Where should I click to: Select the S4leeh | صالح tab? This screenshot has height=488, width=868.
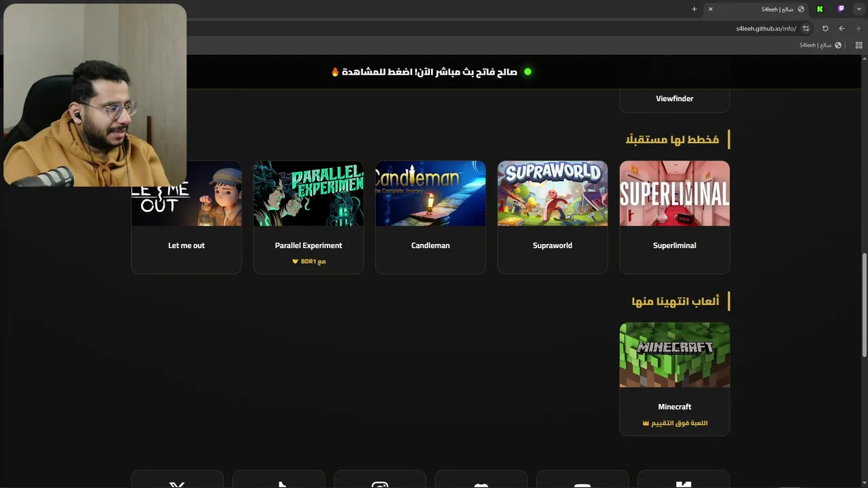[x=756, y=9]
